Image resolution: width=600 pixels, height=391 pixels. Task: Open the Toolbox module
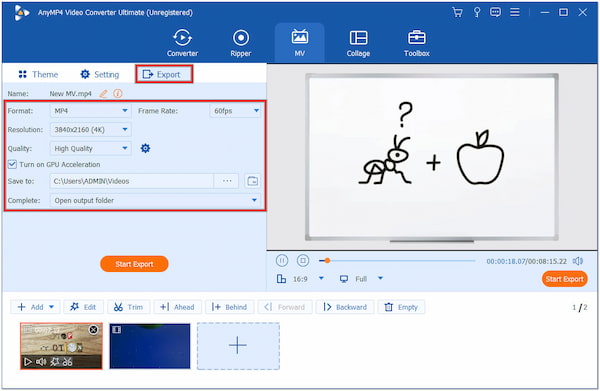417,43
